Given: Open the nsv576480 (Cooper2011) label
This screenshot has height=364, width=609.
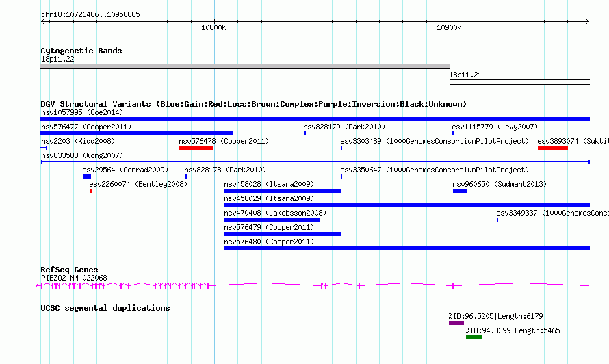Looking at the screenshot, I should click(x=269, y=242).
